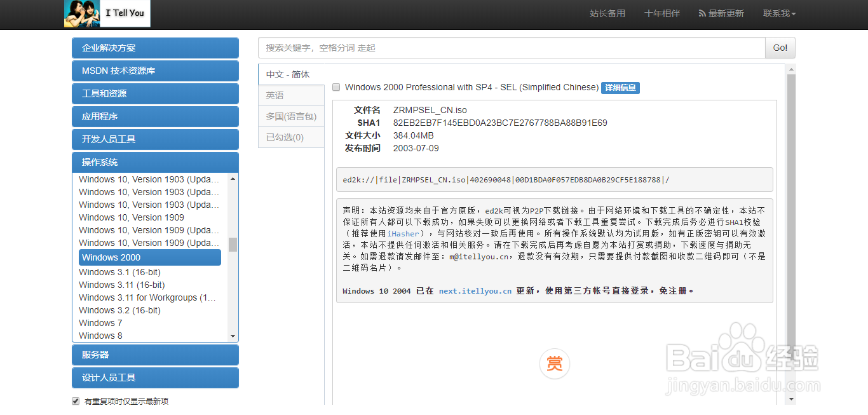This screenshot has width=868, height=415.
Task: Open the next.itellyou.cn link
Action: click(x=475, y=291)
